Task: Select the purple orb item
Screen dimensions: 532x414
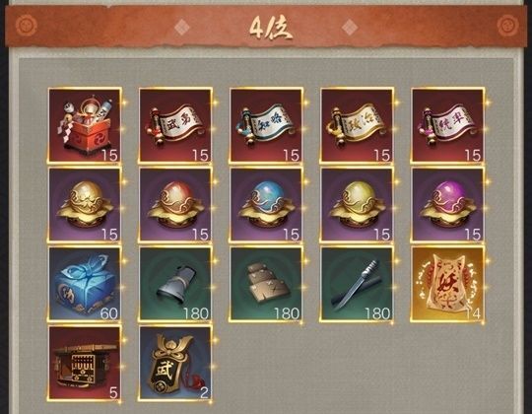Action: coord(448,205)
